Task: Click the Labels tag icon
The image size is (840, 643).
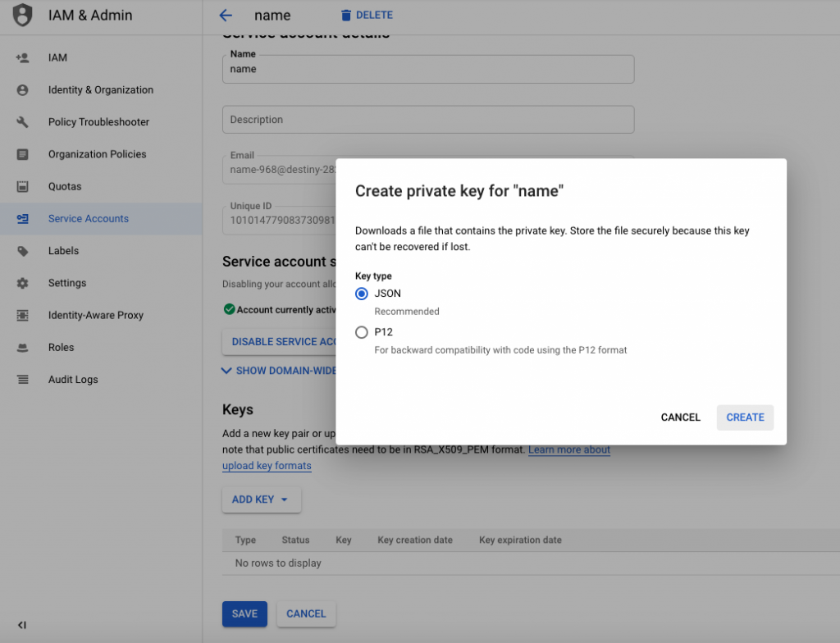Action: pos(22,251)
